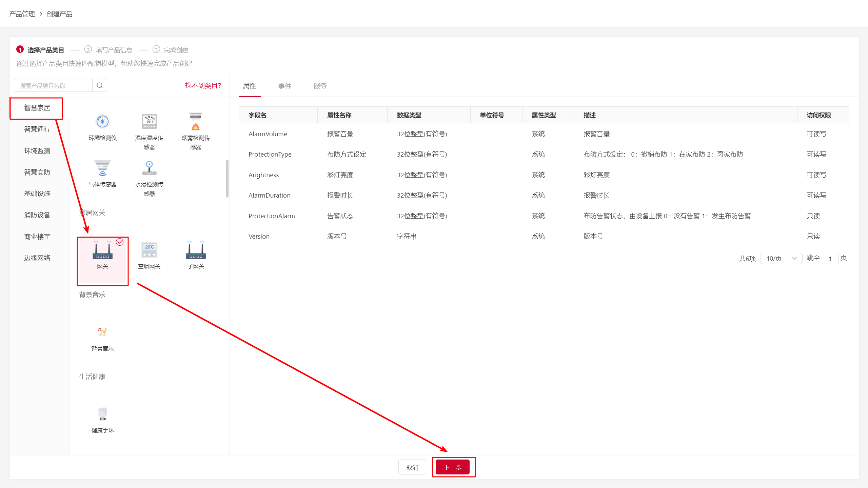The height and width of the screenshot is (488, 868).
Task: Pick the 健康手环 wristband icon
Action: tap(102, 414)
